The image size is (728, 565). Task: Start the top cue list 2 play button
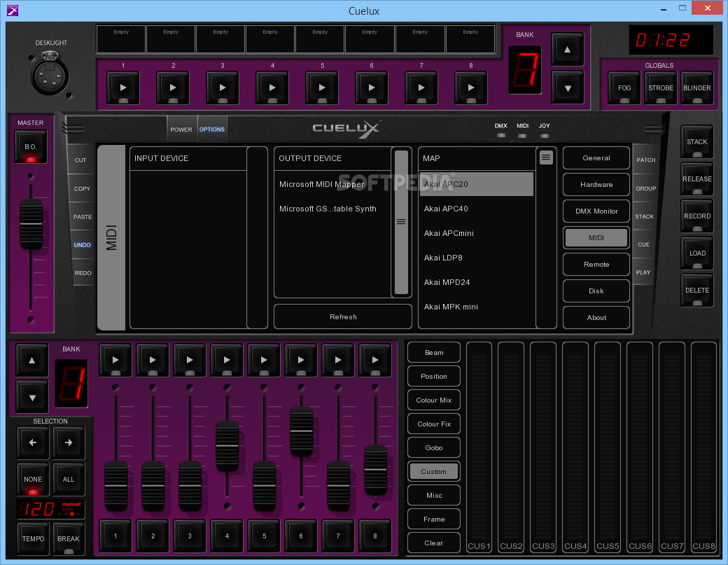point(173,88)
